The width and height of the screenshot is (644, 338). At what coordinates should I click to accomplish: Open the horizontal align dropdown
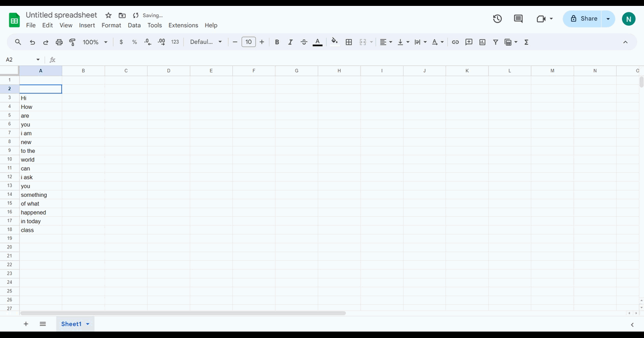pyautogui.click(x=386, y=42)
